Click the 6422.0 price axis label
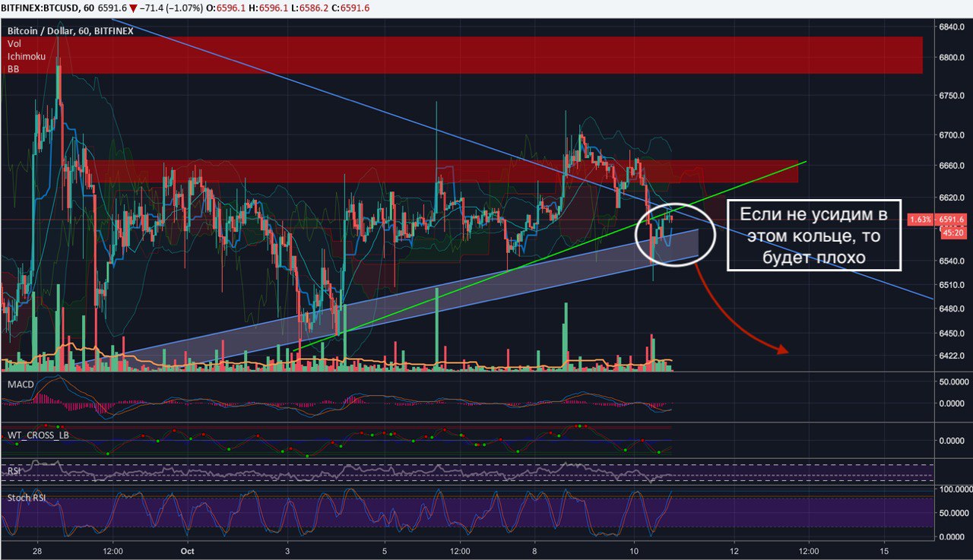This screenshot has height=560, width=973. [x=953, y=356]
